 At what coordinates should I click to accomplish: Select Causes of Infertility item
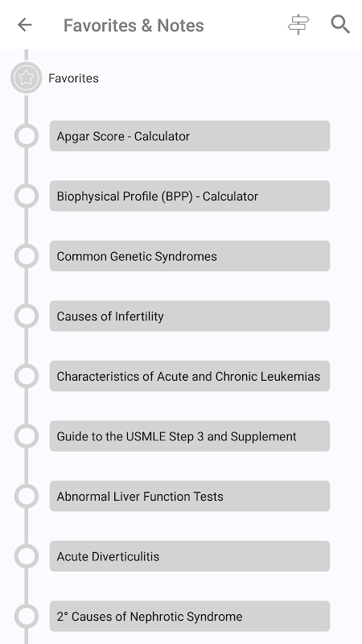point(190,316)
